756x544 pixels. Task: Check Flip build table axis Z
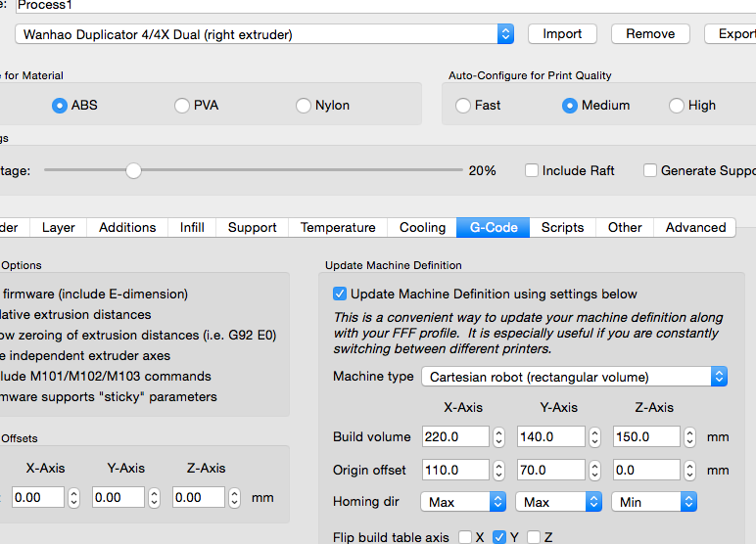[x=534, y=537]
